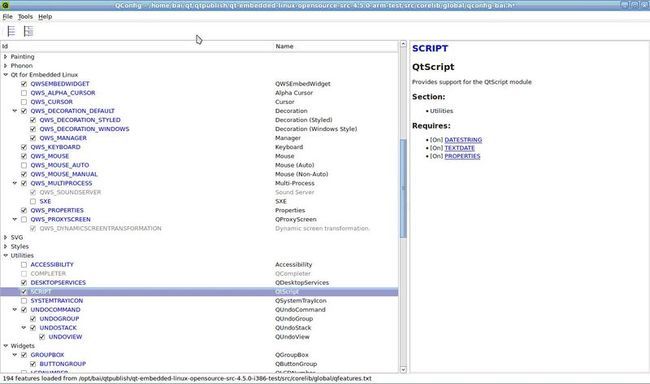The height and width of the screenshot is (384, 650).
Task: Collapse the QWS_MULTIPROCESS branch
Action: (15, 183)
